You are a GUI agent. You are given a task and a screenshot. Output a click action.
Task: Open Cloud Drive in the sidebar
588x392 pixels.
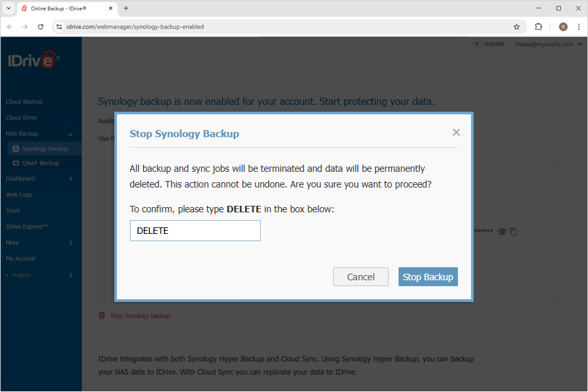pos(22,118)
